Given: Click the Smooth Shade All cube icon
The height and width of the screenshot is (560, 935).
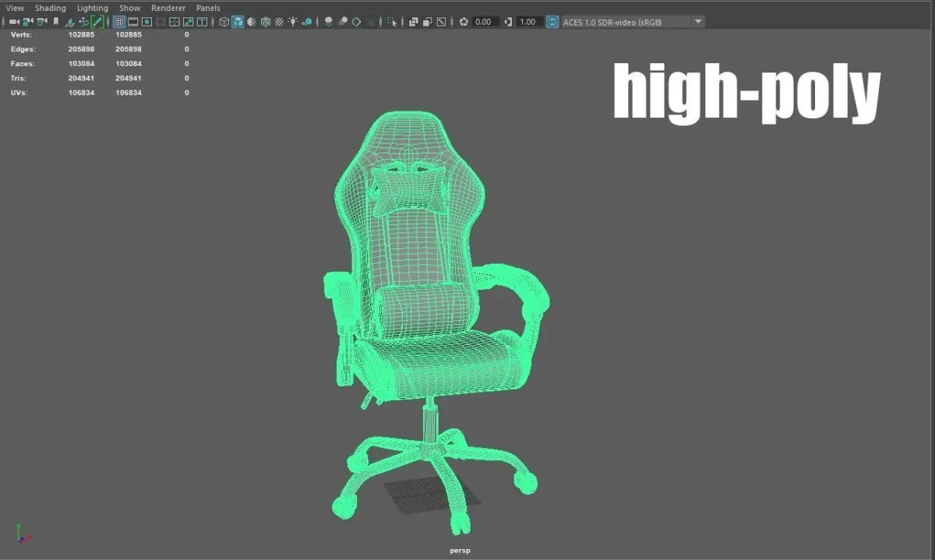Looking at the screenshot, I should pyautogui.click(x=238, y=22).
